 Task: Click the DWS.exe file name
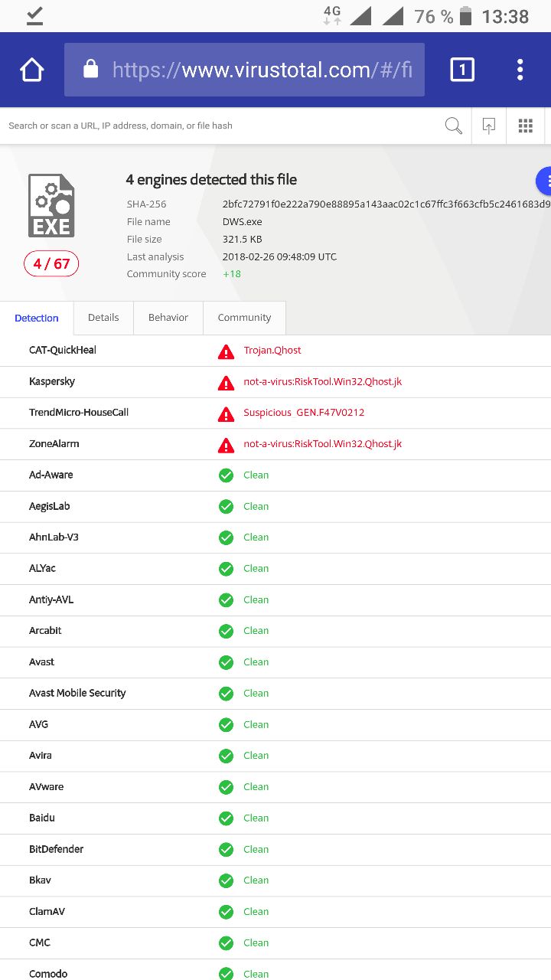pos(243,222)
